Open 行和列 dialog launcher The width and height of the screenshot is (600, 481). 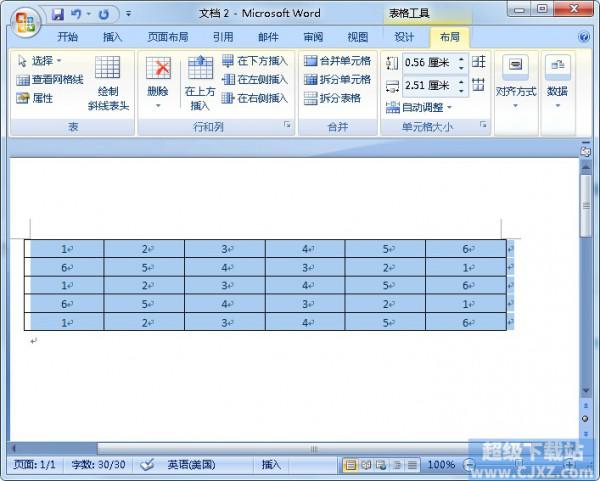click(x=287, y=124)
